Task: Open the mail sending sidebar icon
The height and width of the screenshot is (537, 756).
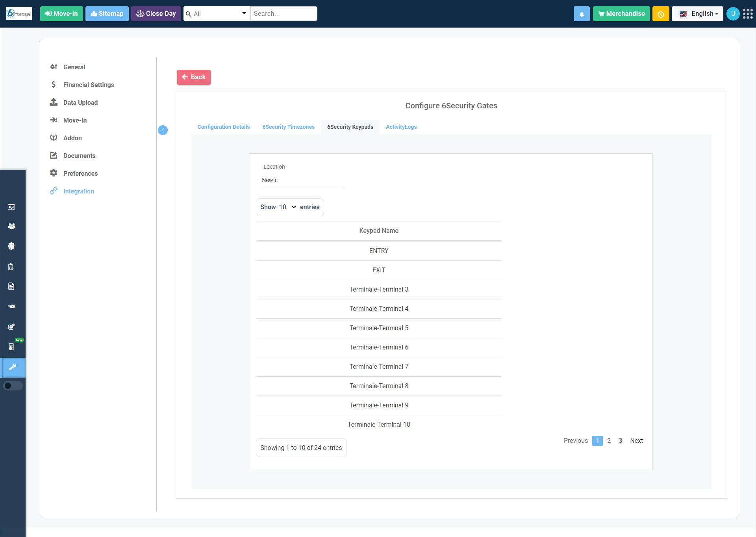Action: coord(11,306)
